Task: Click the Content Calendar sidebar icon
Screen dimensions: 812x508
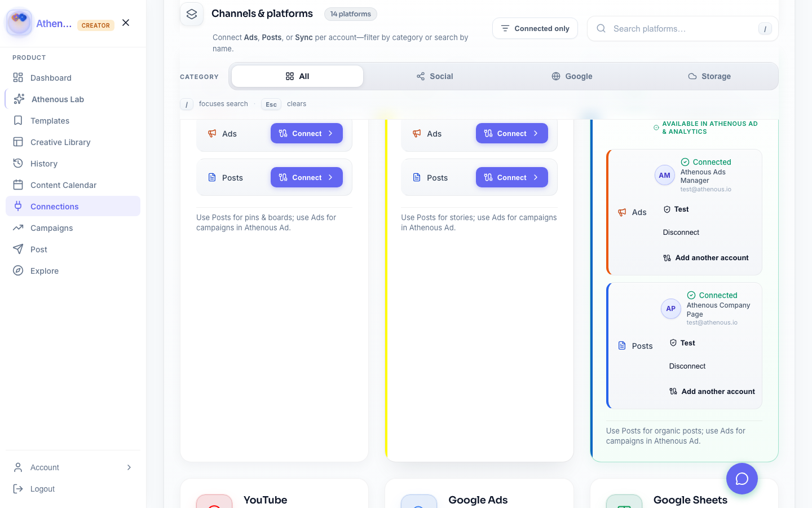Action: click(x=18, y=185)
